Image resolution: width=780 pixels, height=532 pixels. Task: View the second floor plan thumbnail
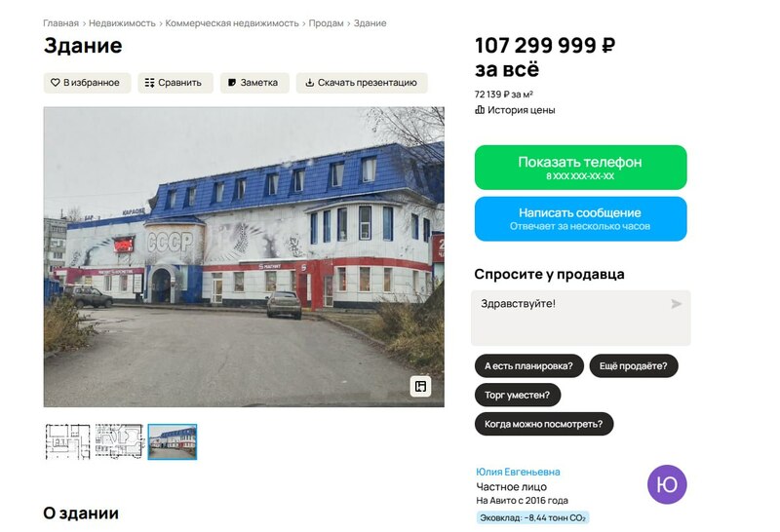pyautogui.click(x=118, y=441)
